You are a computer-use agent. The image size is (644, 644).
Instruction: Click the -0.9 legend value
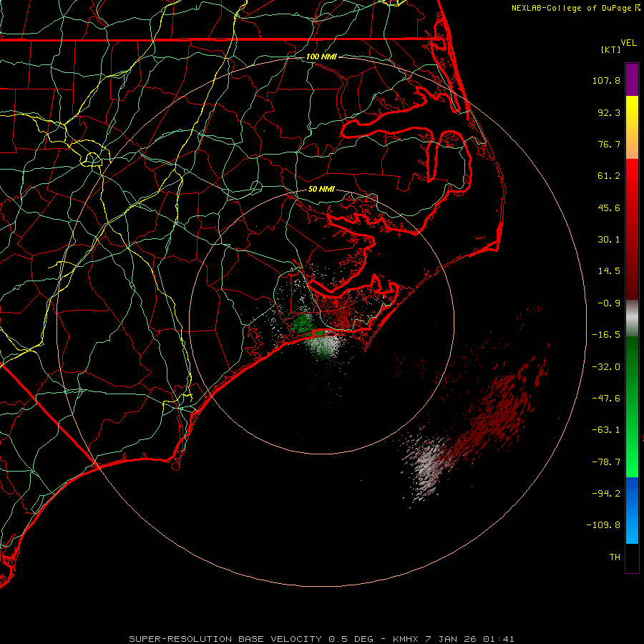point(609,303)
